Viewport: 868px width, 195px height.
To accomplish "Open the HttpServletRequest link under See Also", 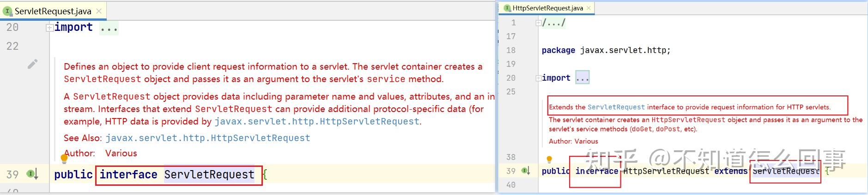I will pyautogui.click(x=207, y=138).
